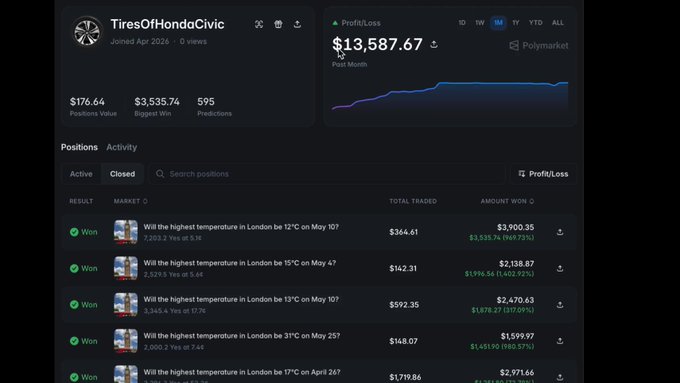Select the ALL chart range
680x383 pixels.
(x=558, y=23)
